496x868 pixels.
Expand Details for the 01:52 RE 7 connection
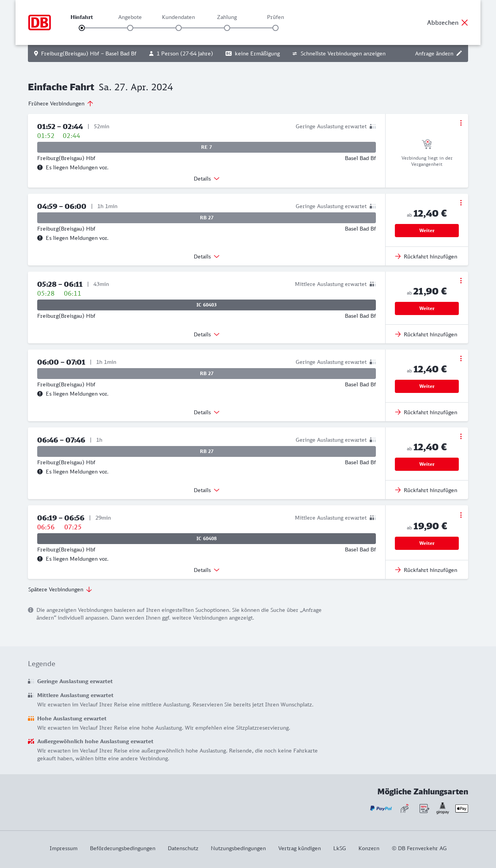point(207,179)
